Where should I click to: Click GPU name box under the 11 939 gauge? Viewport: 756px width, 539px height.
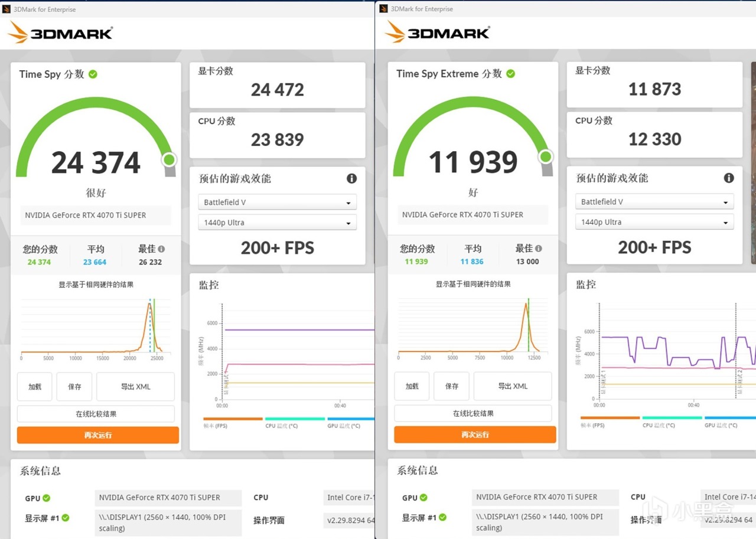(473, 215)
